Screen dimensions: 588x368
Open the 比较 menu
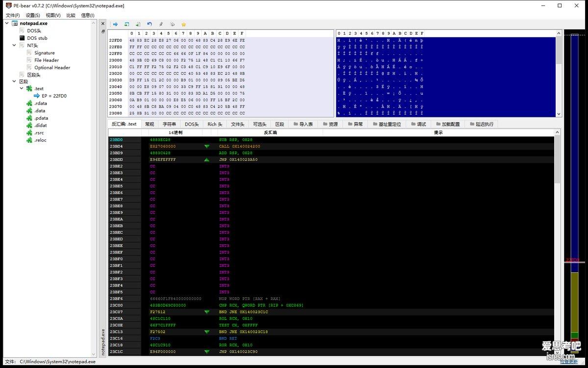pos(71,15)
